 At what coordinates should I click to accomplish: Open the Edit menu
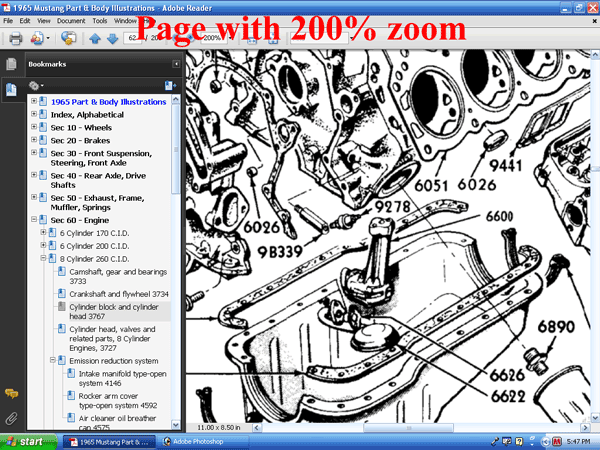click(25, 21)
